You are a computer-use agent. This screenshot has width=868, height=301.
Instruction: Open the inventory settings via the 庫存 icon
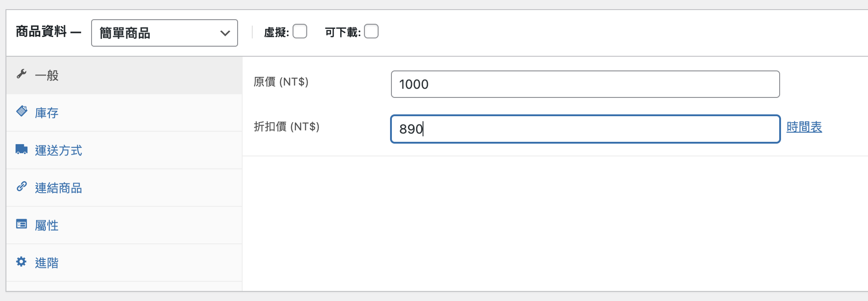(x=22, y=111)
